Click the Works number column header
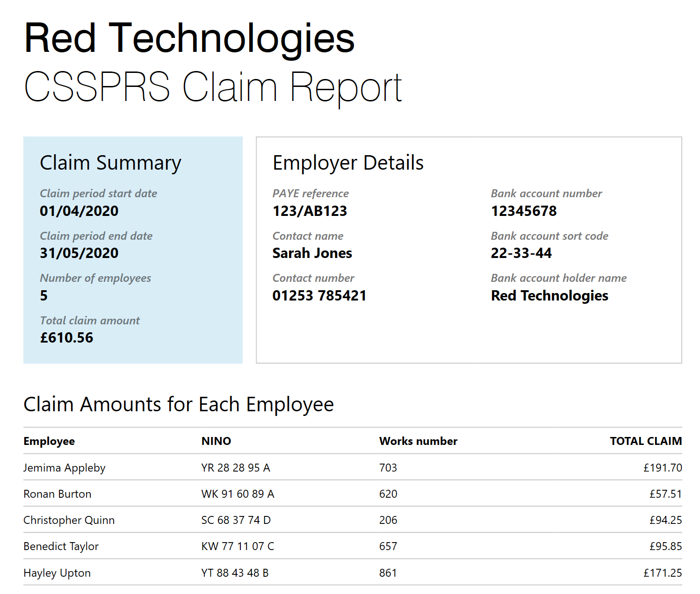700x594 pixels. (418, 441)
